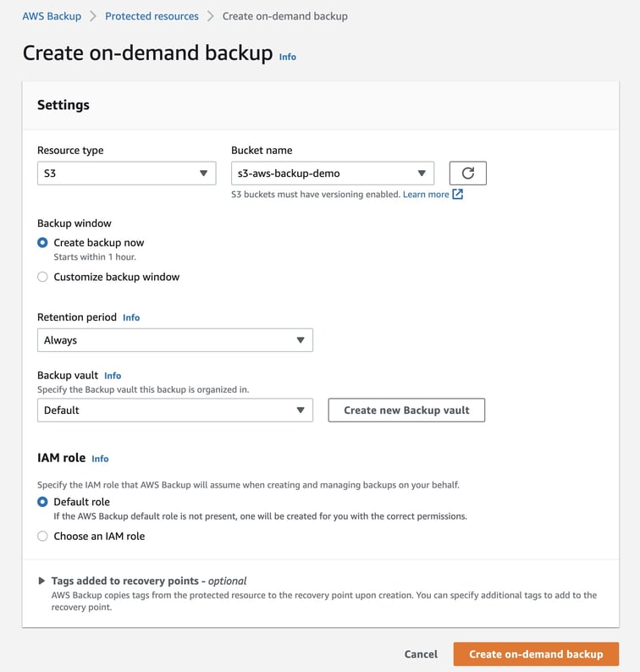Screen dimensions: 640x672
Task: Open the Retention period Always dropdown
Action: tap(174, 340)
